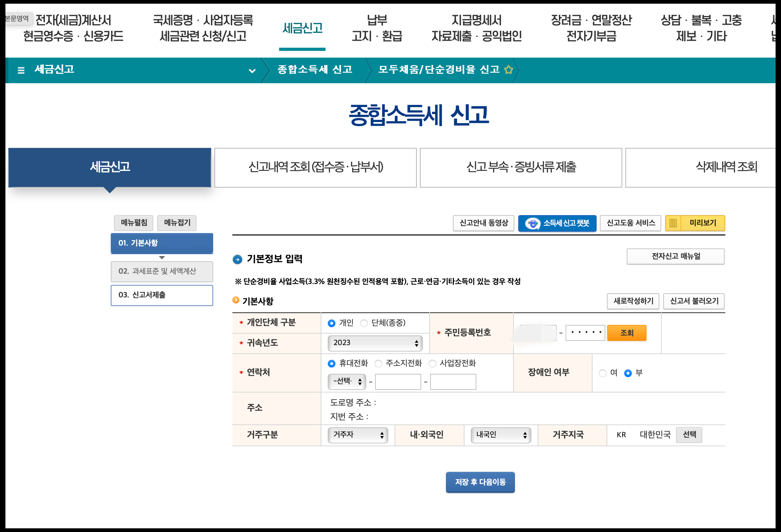Image resolution: width=781 pixels, height=532 pixels.
Task: Open the 납부 고지·환급 top menu
Action: point(377,28)
